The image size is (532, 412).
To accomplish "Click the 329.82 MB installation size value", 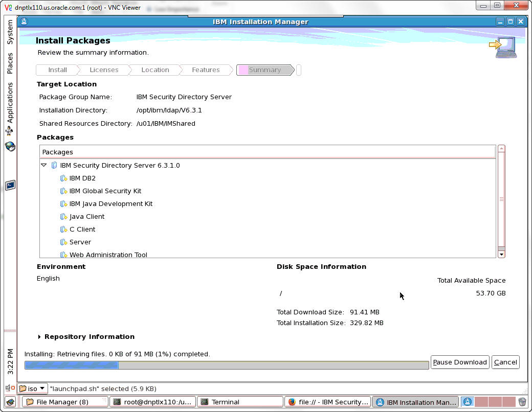I will 366,323.
